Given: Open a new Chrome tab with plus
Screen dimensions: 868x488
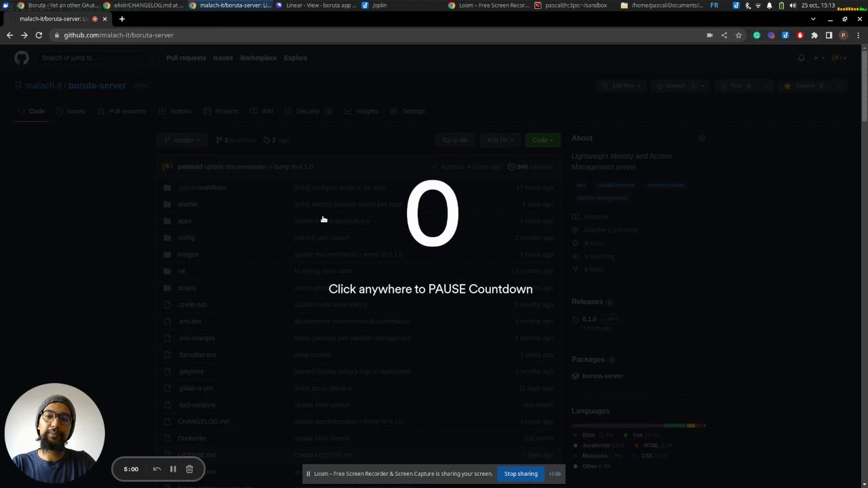Looking at the screenshot, I should coord(122,19).
